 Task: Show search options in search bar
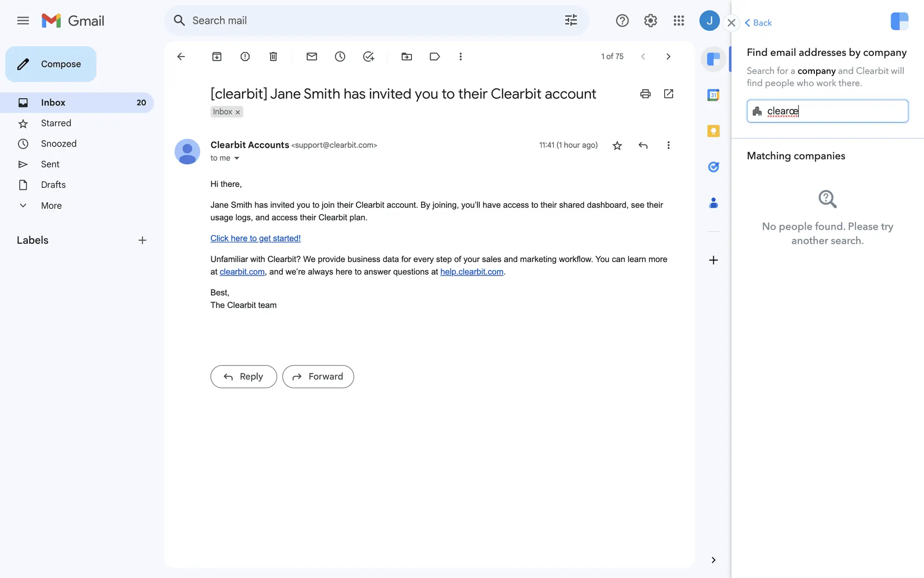point(571,20)
